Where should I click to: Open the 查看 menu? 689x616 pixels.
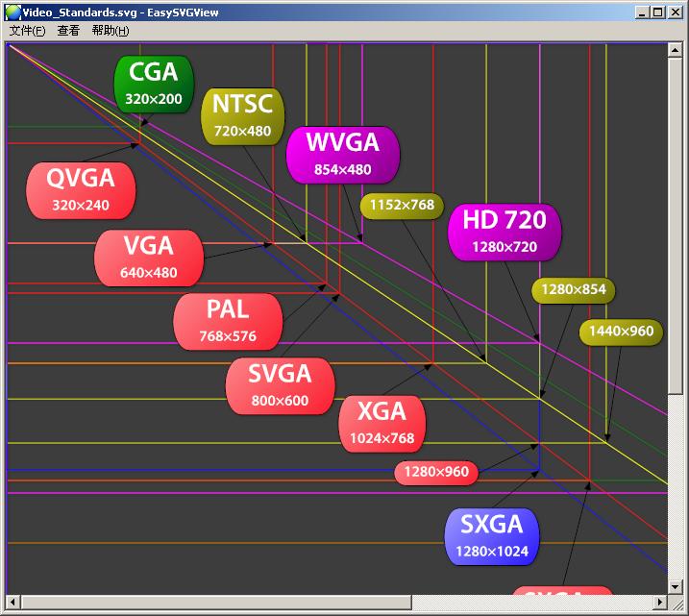tap(68, 31)
